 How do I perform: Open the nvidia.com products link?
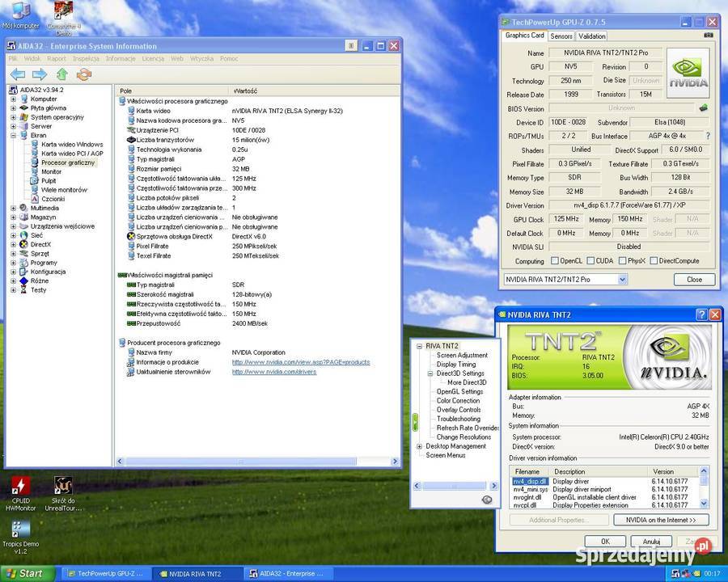click(x=301, y=362)
